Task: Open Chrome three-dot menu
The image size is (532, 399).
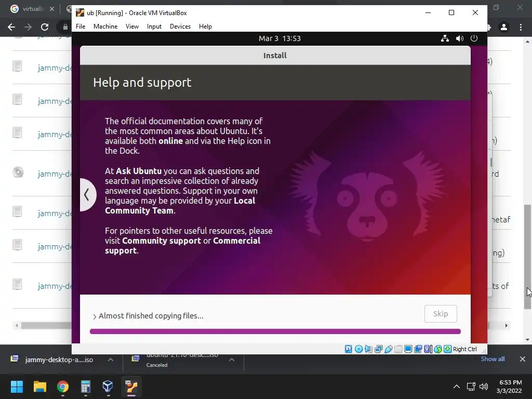Action: pos(521,27)
